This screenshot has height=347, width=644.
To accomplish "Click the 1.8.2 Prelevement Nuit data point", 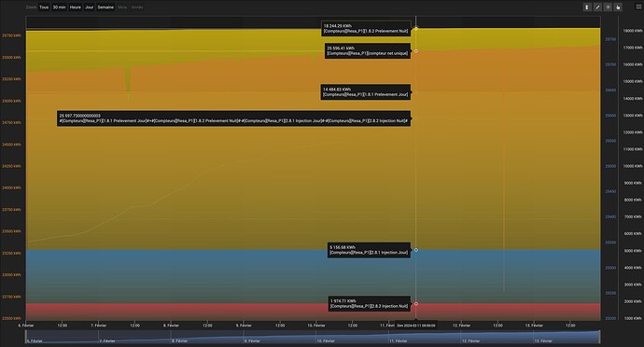I will pos(416,29).
